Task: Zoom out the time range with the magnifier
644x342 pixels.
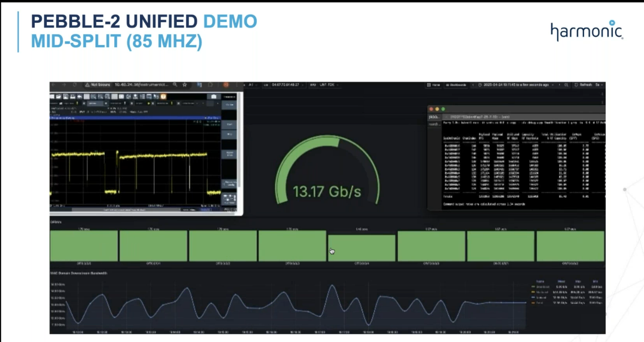Action: (566, 85)
